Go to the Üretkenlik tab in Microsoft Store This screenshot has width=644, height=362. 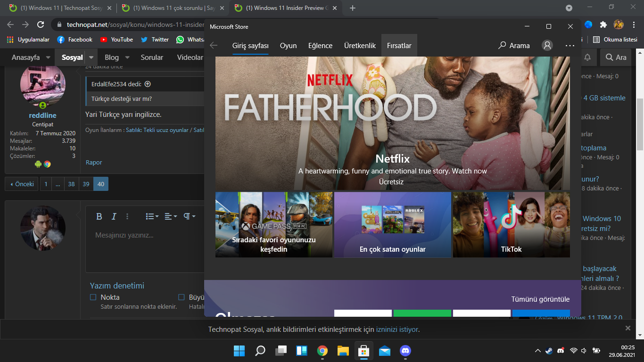tap(360, 46)
